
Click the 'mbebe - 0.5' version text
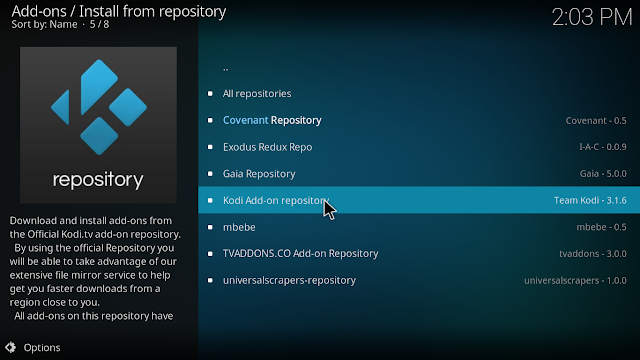(601, 227)
